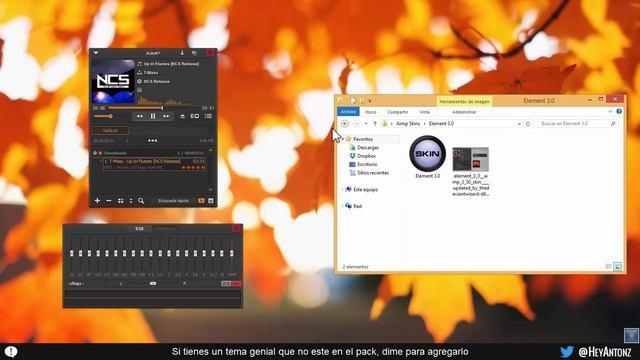Toggle the AIMP equalizer window icon
The height and width of the screenshot is (360, 640).
195,116
